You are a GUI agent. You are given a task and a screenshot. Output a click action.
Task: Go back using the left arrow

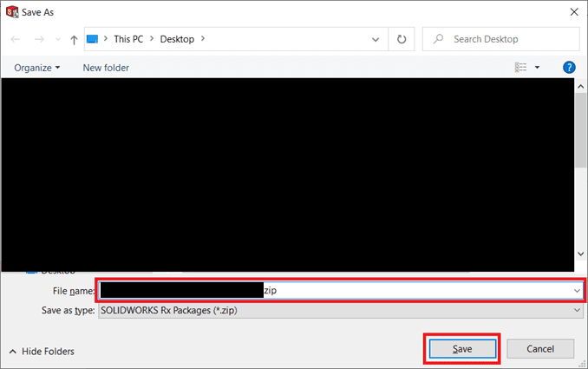click(16, 39)
